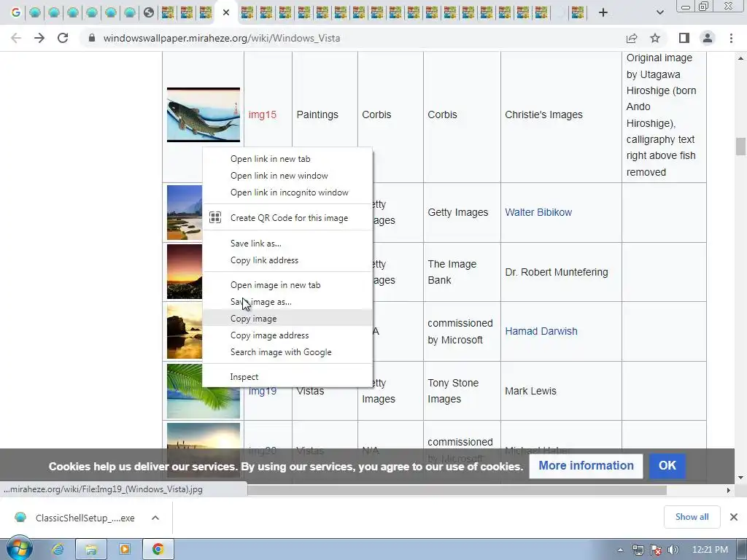The width and height of the screenshot is (747, 560).
Task: Select Save link as...
Action: click(x=287, y=244)
